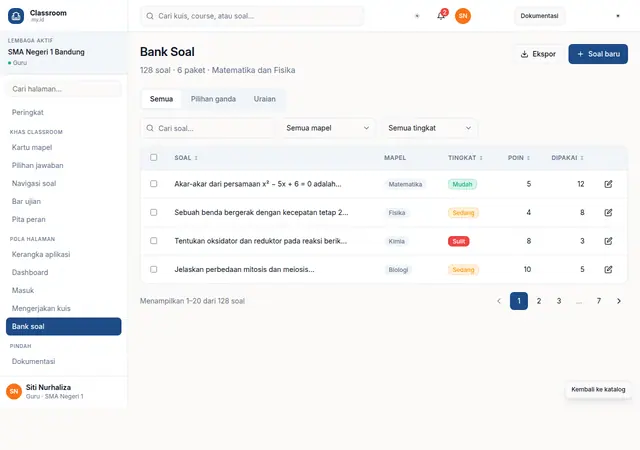This screenshot has width=640, height=450.
Task: Go to the next page arrow
Action: pos(619,301)
